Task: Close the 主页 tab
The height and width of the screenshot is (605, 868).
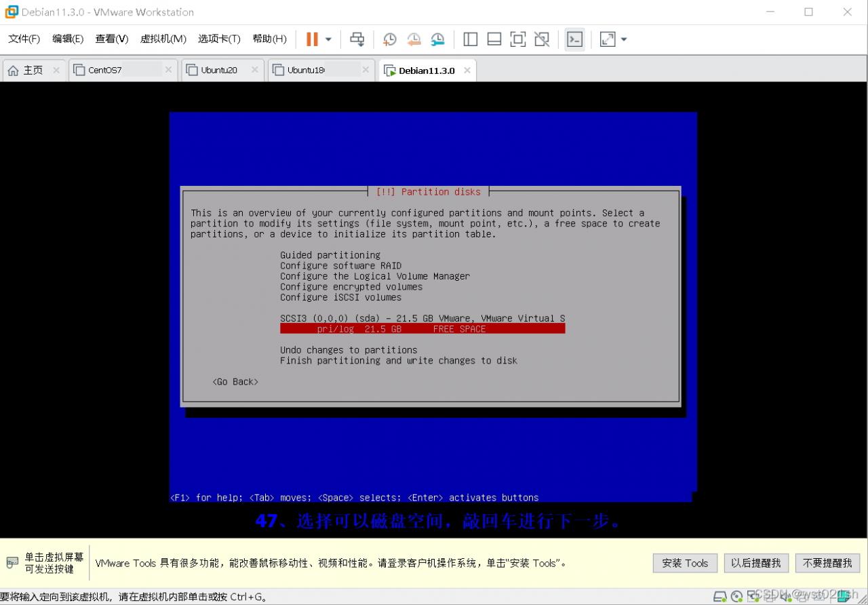Action: pos(56,70)
